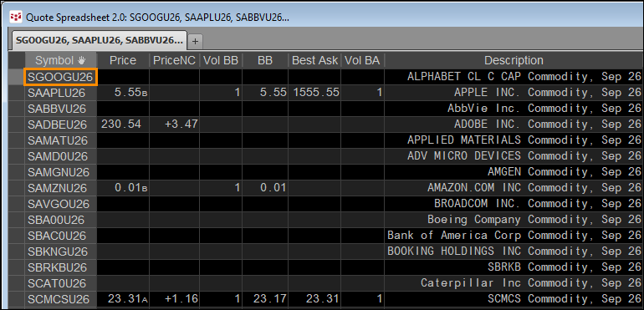The height and width of the screenshot is (310, 644).
Task: Click the 23.31 price of SCMCSU26
Action: click(123, 299)
